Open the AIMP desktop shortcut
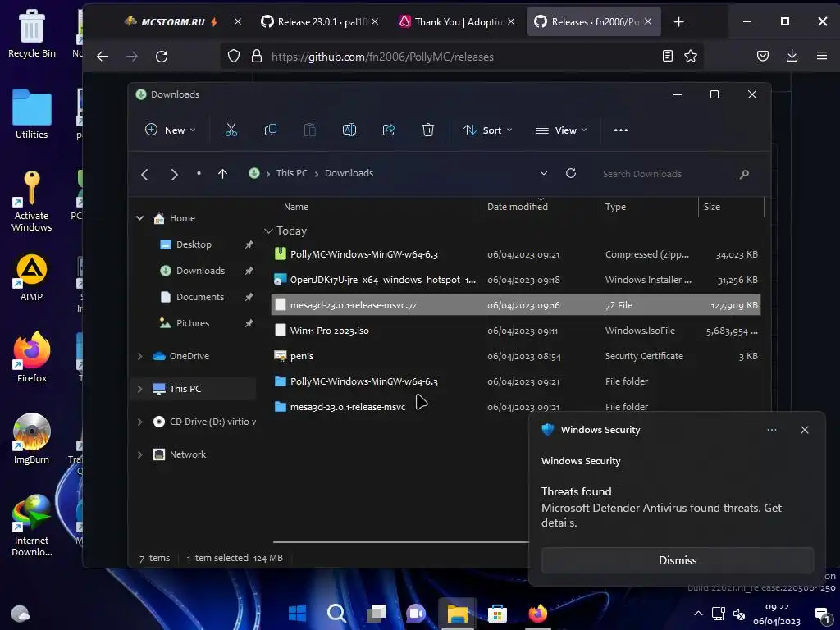This screenshot has height=630, width=840. 32,278
